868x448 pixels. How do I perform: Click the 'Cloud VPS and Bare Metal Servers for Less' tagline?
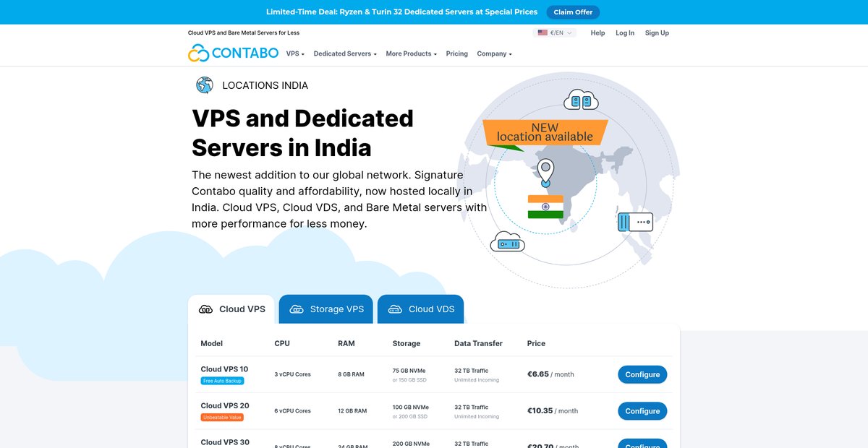(244, 33)
